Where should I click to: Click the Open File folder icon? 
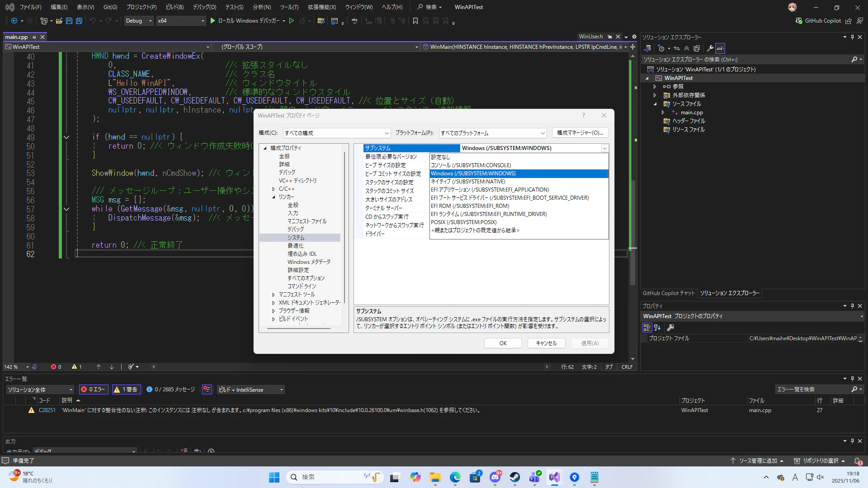(59, 21)
